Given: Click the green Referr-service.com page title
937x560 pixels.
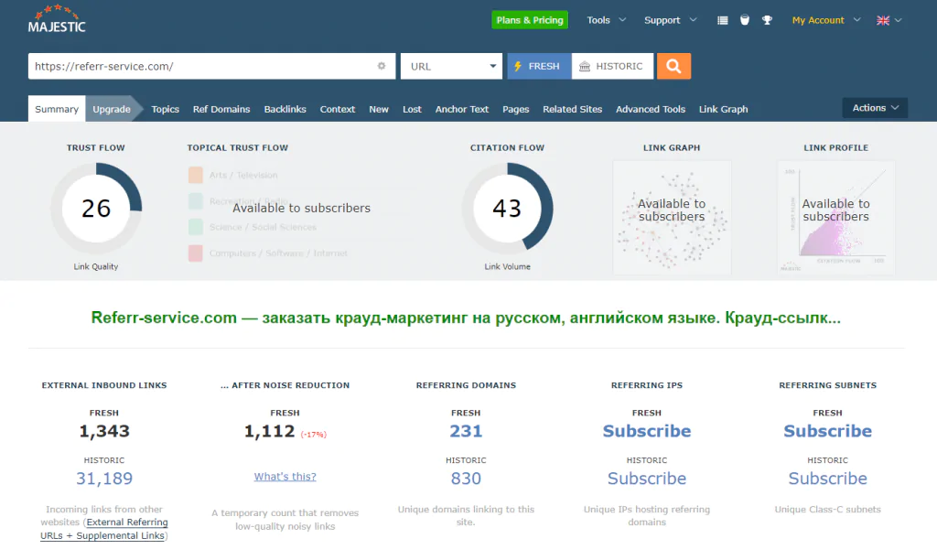Looking at the screenshot, I should (466, 318).
